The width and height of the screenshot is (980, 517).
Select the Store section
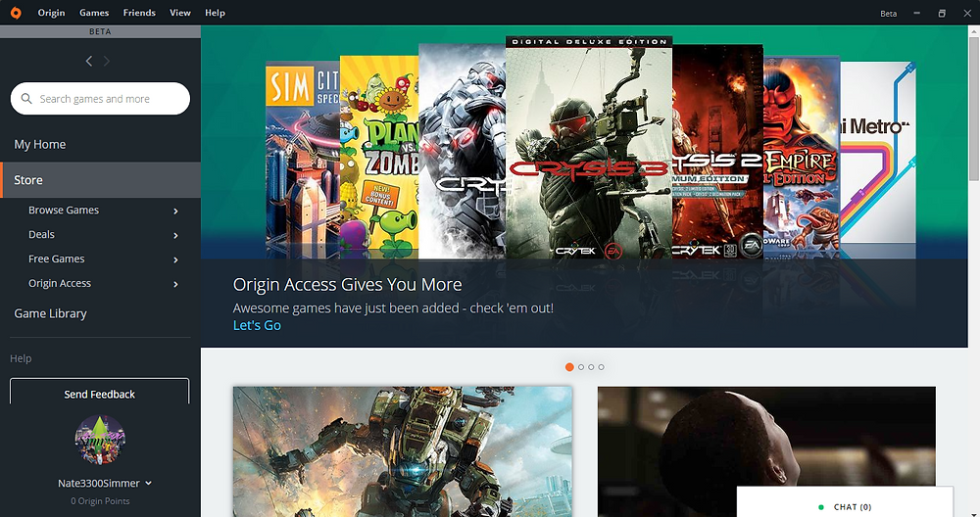100,180
